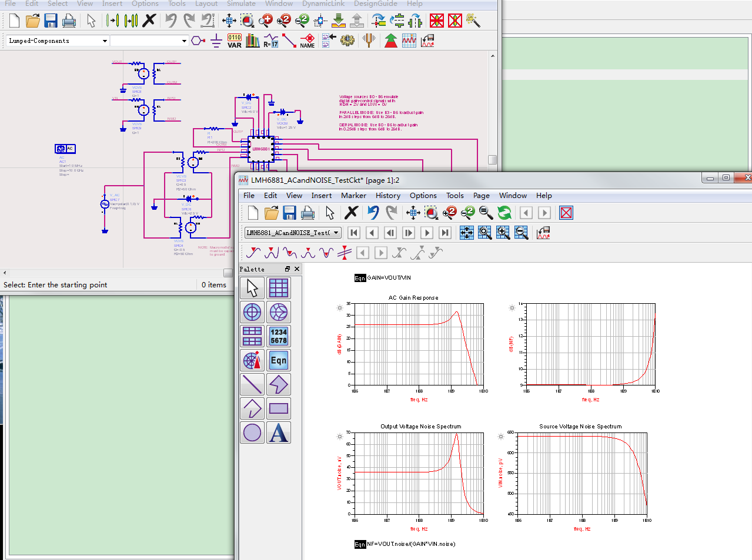This screenshot has height=560, width=752.
Task: Click the Source Voltage Noise Spectrum title
Action: (x=580, y=427)
